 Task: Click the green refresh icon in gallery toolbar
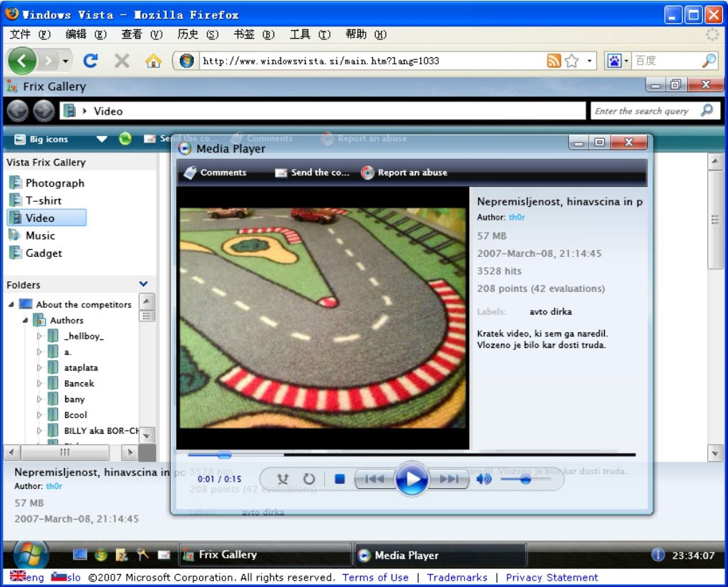pyautogui.click(x=125, y=138)
